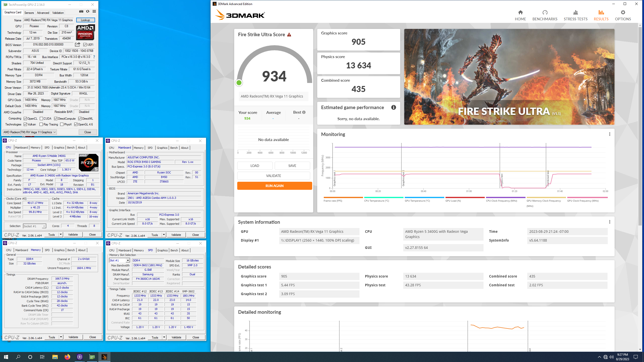Click RUN AGAIN in 3DMark
Screen dimensions: 644x362
[274, 186]
